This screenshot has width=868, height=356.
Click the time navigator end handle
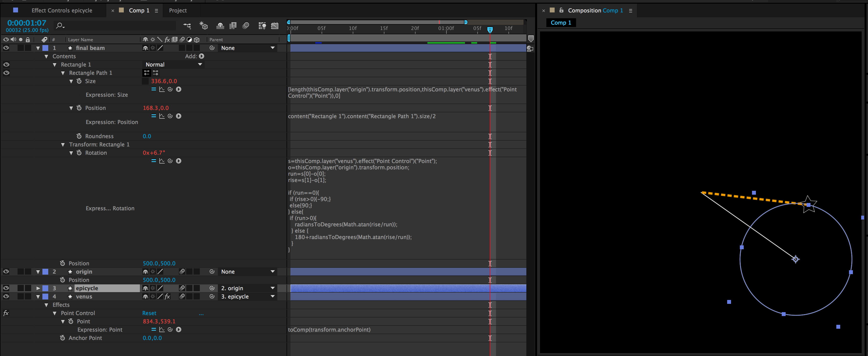466,22
